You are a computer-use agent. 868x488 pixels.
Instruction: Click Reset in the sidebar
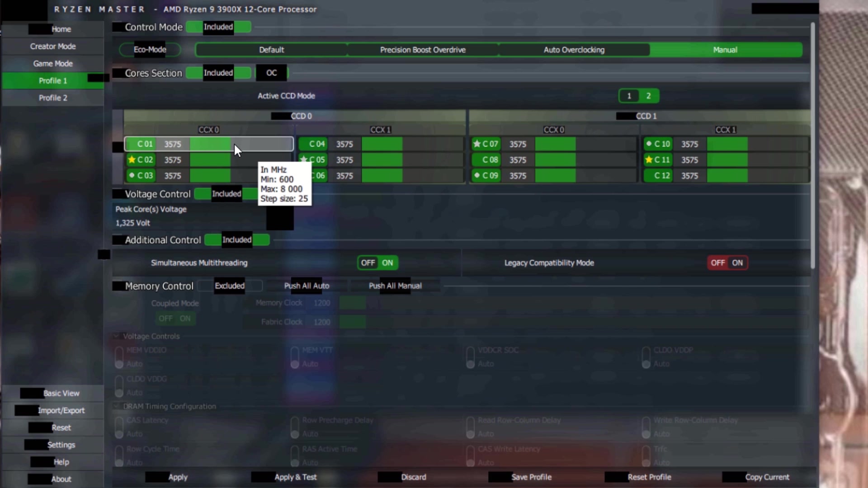click(x=53, y=428)
